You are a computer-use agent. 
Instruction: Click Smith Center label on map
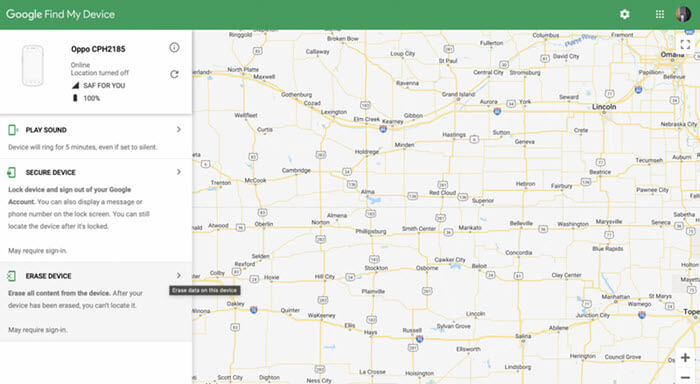pos(419,229)
